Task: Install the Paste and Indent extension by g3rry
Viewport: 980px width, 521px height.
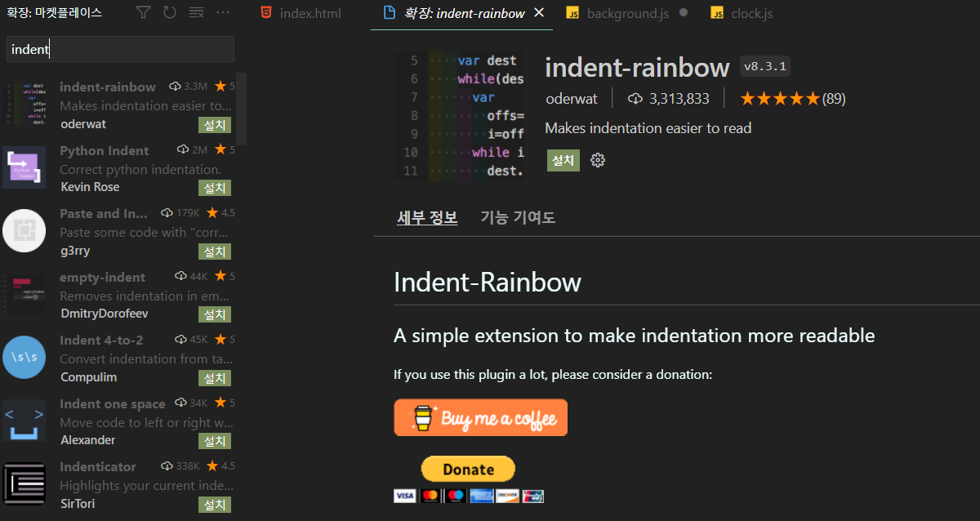Action: (x=215, y=251)
